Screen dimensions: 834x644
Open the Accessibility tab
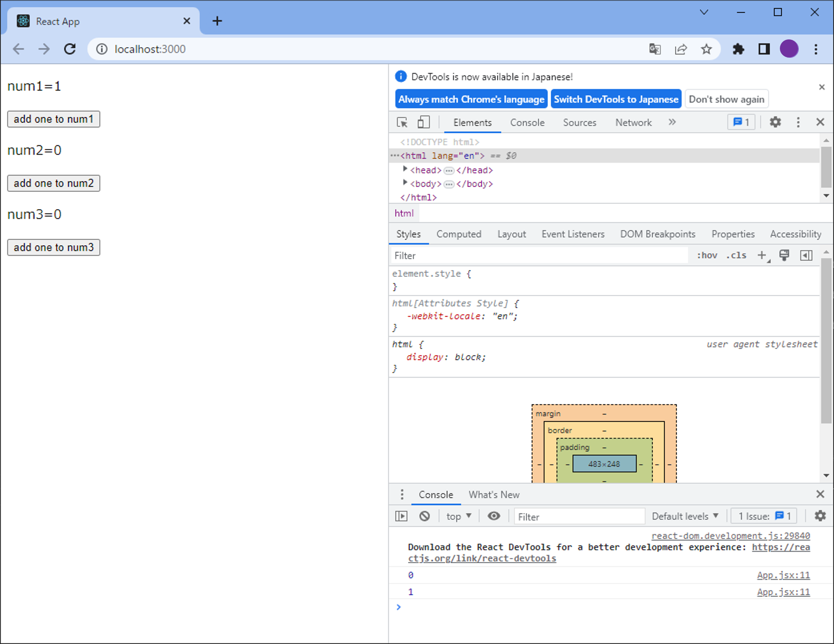click(795, 234)
